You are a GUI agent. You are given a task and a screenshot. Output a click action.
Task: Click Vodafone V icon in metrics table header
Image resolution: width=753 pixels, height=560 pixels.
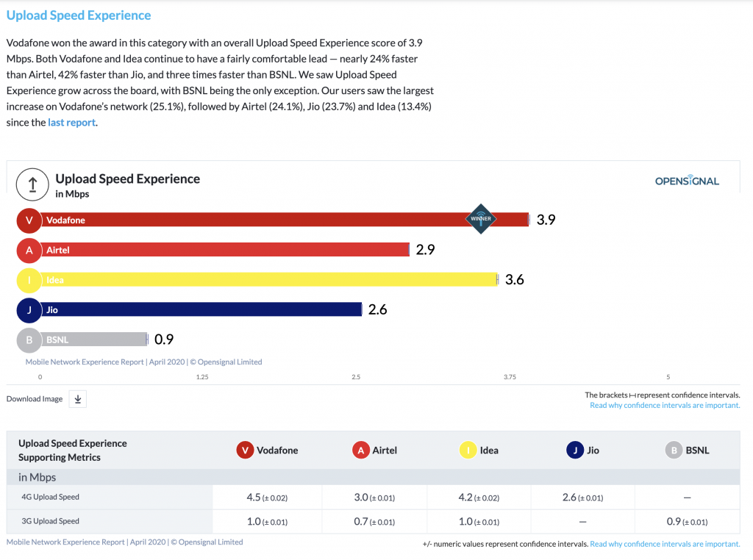point(245,450)
